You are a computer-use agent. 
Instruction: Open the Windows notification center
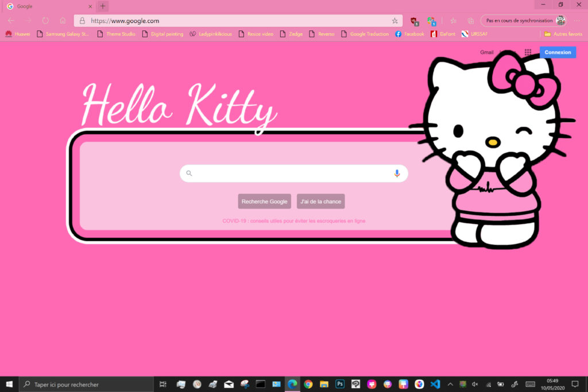(575, 384)
